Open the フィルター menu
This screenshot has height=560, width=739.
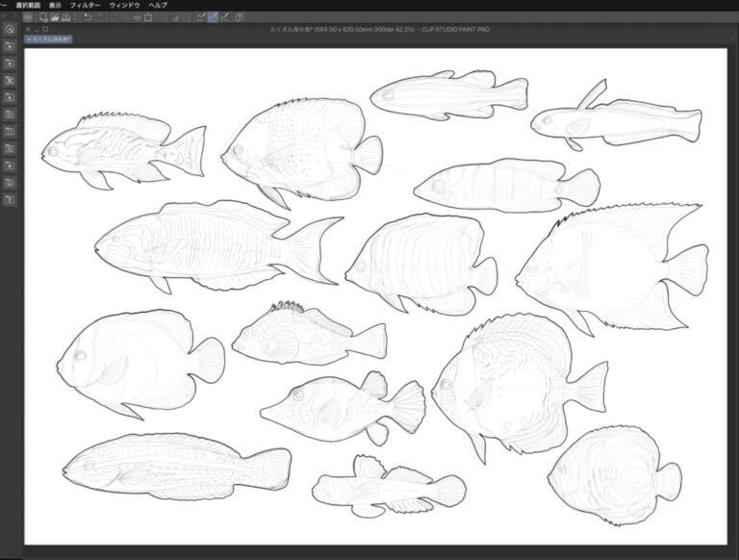coord(86,5)
